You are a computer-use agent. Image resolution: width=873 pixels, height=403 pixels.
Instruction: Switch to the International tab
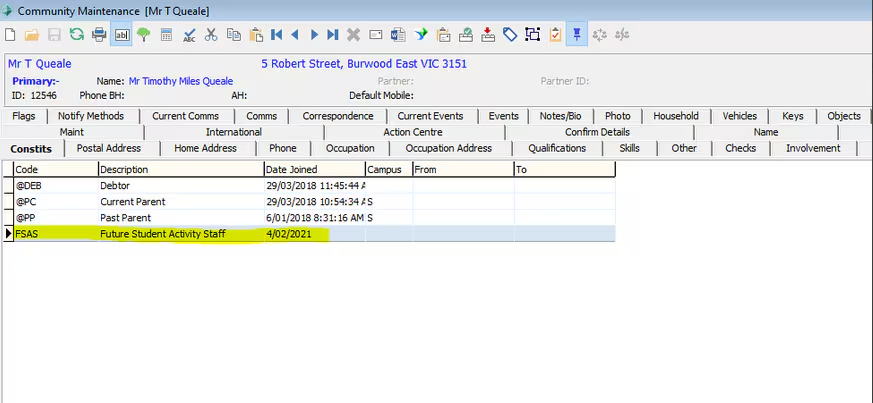coord(234,132)
